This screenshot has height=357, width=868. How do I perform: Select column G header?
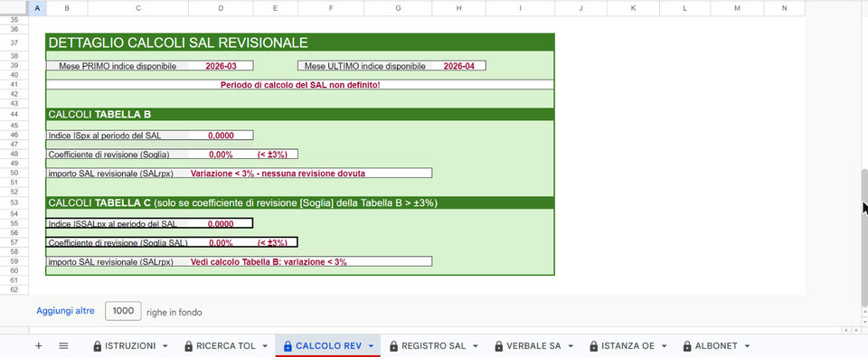point(398,8)
